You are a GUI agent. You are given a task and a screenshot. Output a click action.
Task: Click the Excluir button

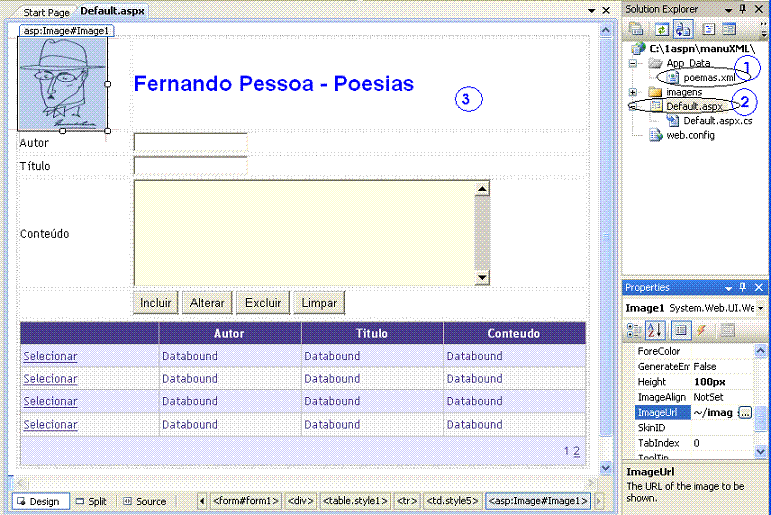pos(263,303)
